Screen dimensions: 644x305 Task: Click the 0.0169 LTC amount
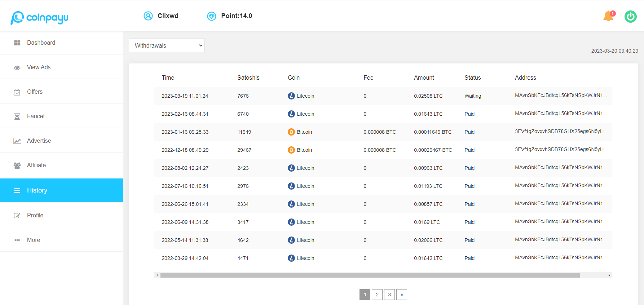pyautogui.click(x=427, y=222)
